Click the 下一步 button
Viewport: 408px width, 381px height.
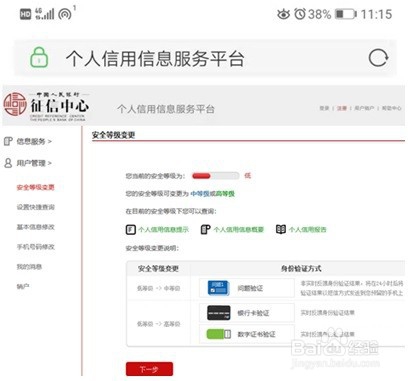click(x=149, y=369)
